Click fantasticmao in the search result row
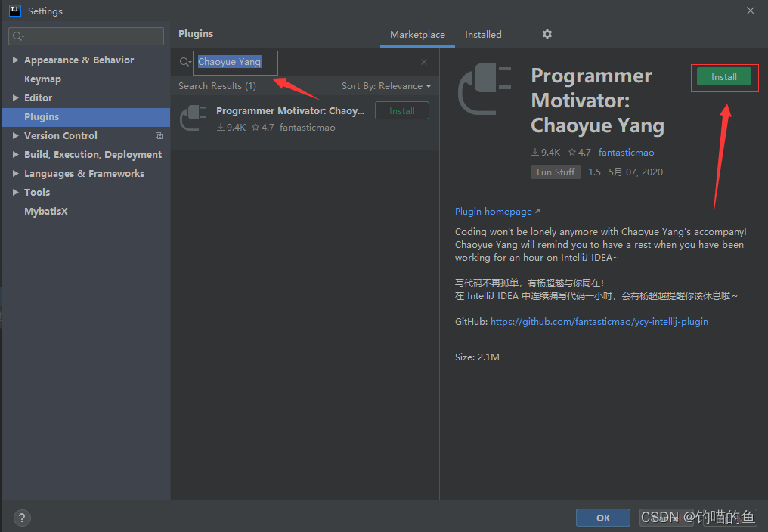 tap(307, 128)
